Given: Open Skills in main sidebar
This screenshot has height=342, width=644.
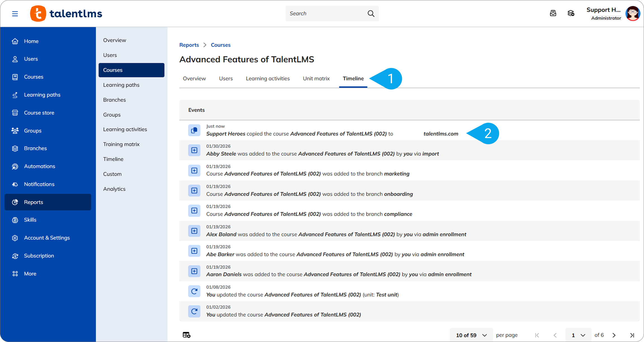Looking at the screenshot, I should [30, 220].
